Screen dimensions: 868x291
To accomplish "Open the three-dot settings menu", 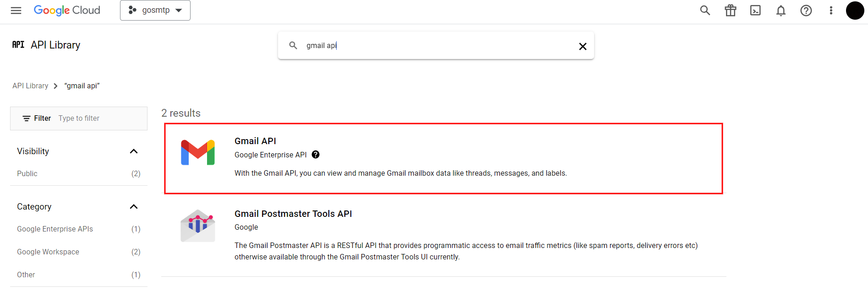I will tap(831, 11).
